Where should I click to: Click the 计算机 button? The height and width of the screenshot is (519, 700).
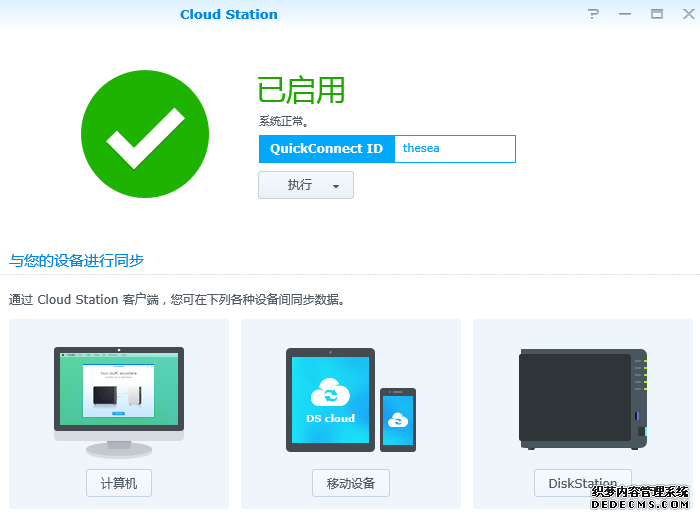click(x=119, y=483)
